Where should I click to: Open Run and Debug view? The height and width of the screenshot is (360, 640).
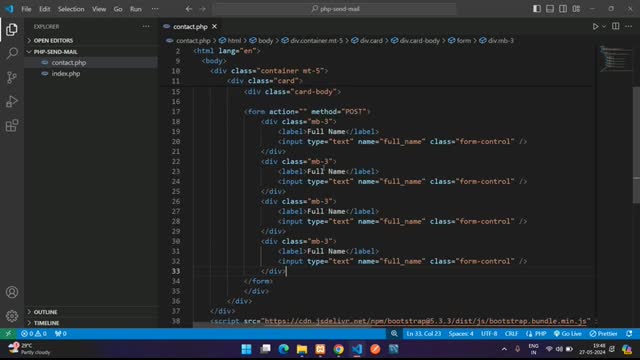pos(12,101)
